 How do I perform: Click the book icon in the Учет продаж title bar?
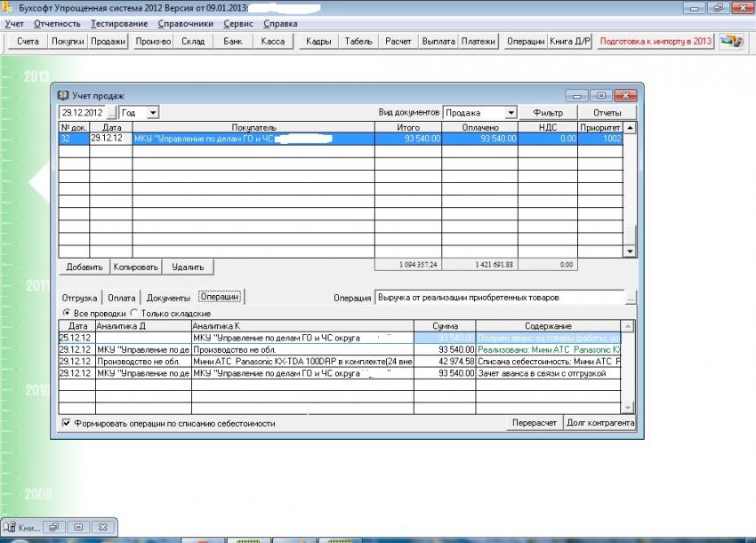[62, 95]
